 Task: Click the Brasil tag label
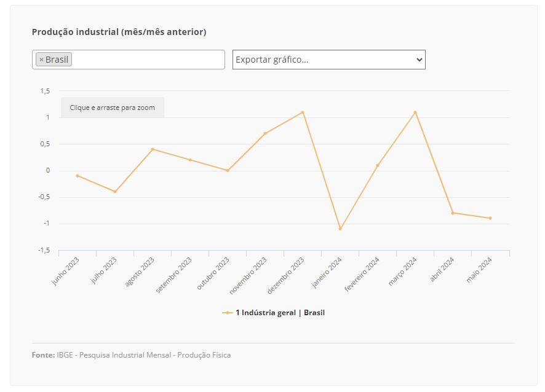57,60
